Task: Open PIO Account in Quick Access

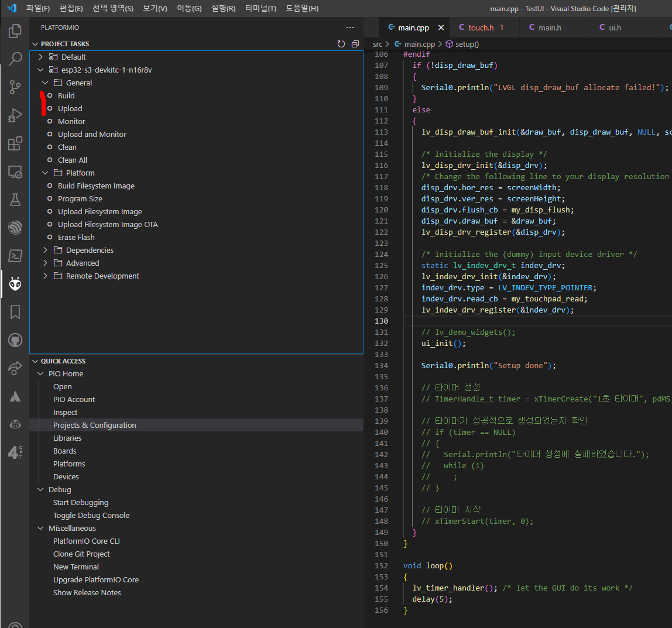Action: click(x=74, y=399)
